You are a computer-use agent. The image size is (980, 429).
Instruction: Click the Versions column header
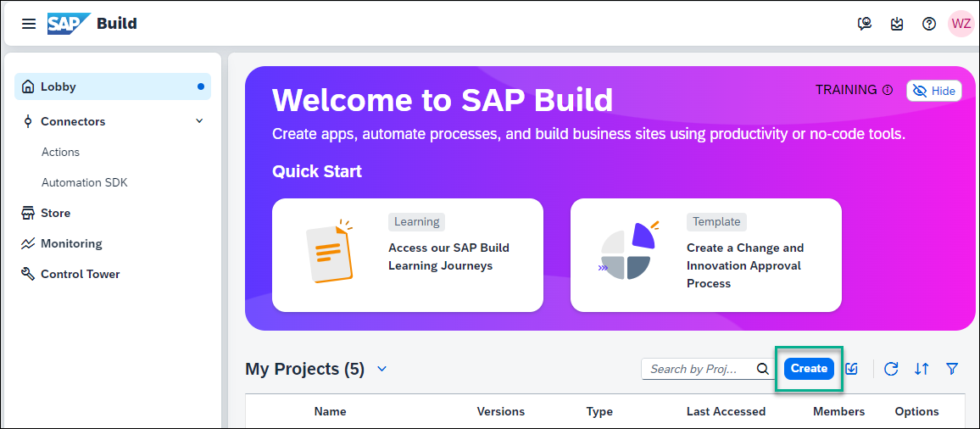(x=501, y=411)
